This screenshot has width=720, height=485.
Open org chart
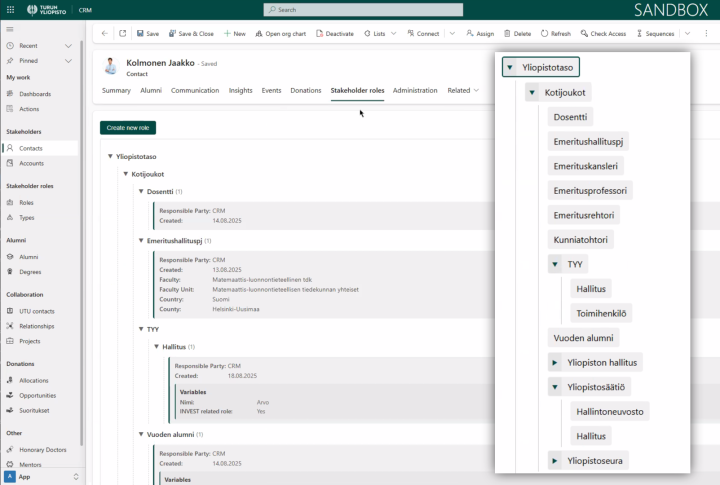pos(281,34)
